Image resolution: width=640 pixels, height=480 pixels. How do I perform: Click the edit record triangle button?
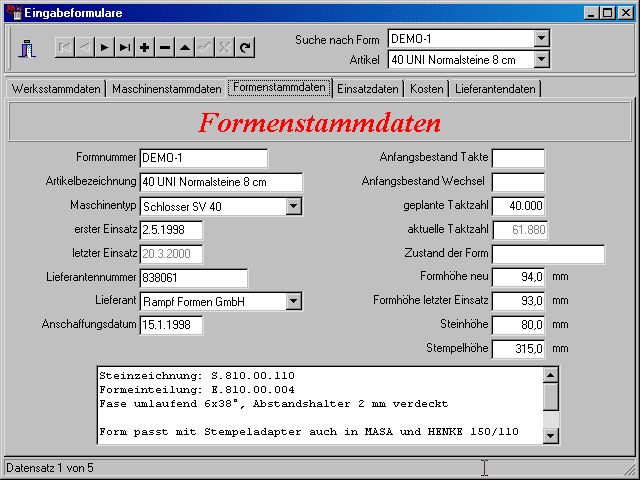(185, 47)
